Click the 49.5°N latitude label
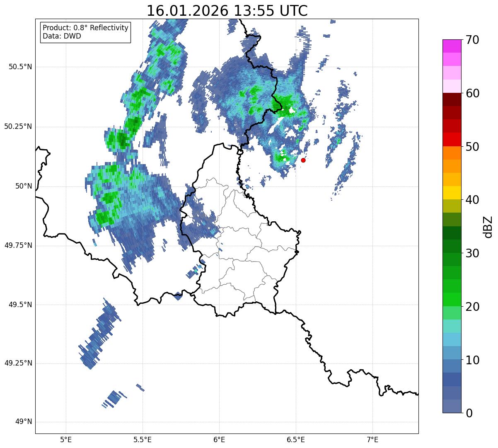The image size is (498, 448). [20, 305]
